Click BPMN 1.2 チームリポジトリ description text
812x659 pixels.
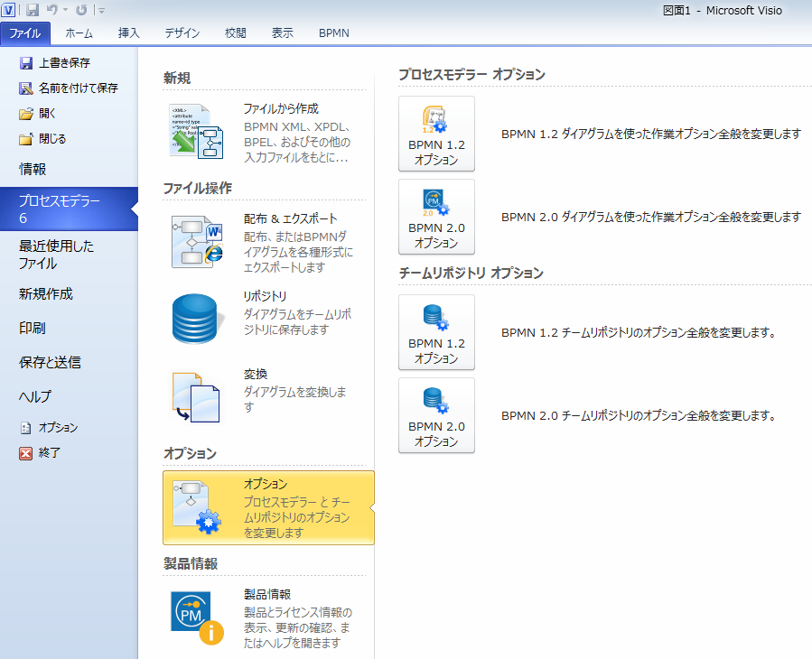point(639,332)
